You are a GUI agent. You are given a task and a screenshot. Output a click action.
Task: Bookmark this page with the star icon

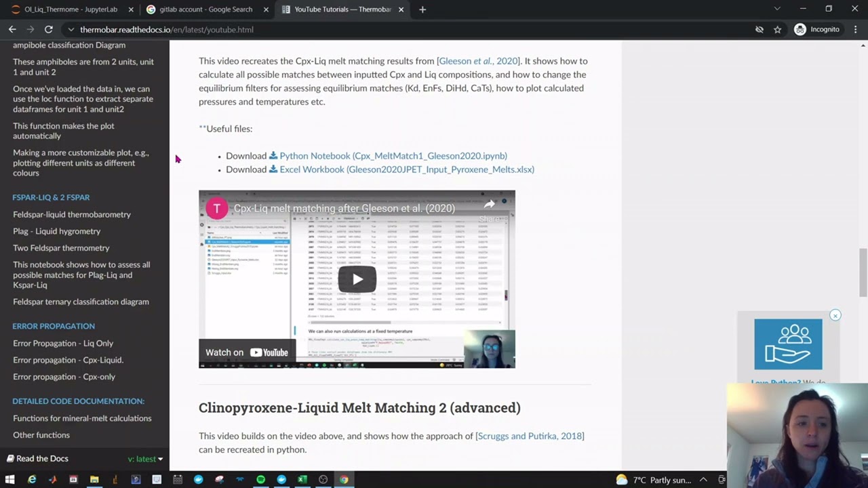tap(777, 29)
